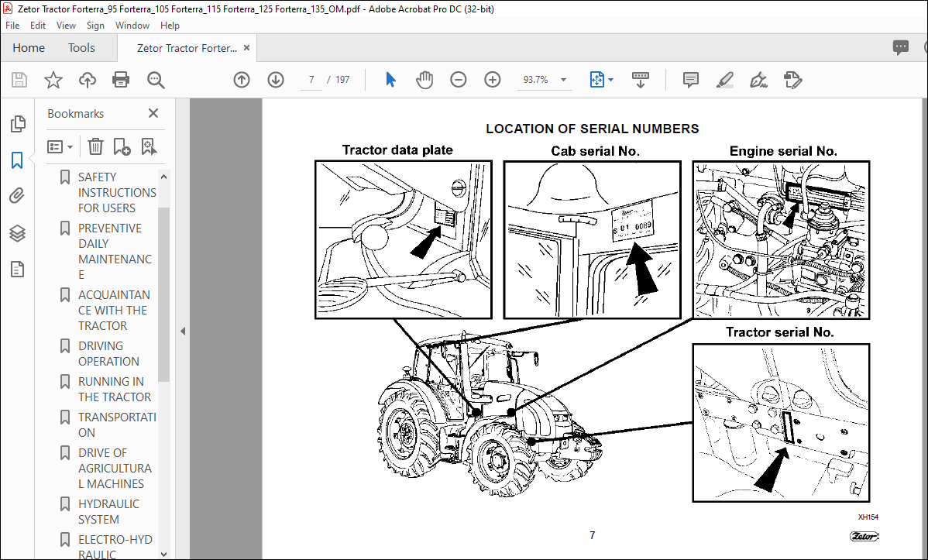Viewport: 928px width, 560px height.
Task: Open scrolling mode keyboard icon
Action: [640, 79]
